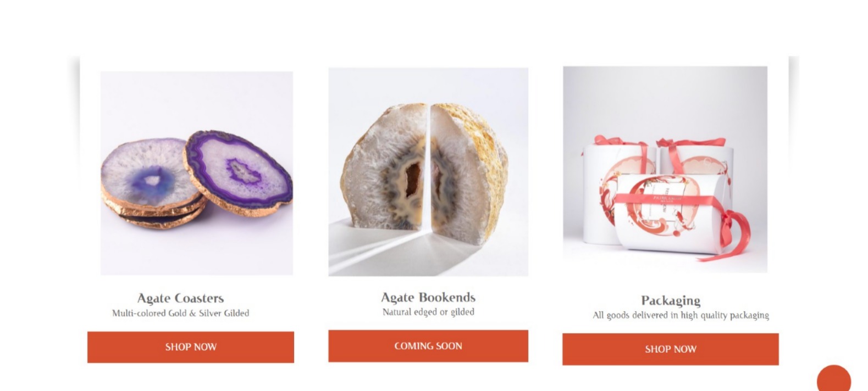Click the Multi-colored Gold & Silver Gilded text
868x391 pixels.
180,313
